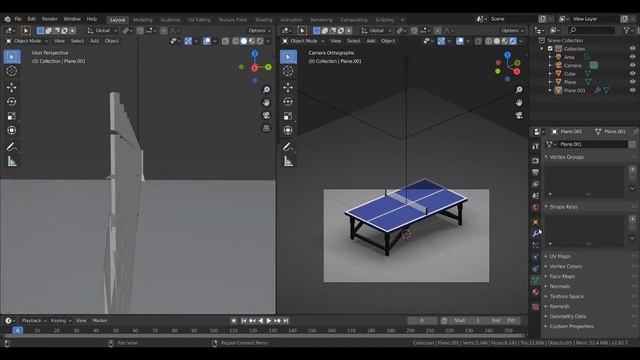The height and width of the screenshot is (360, 640).
Task: Switch to Shading workspace tab
Action: (x=263, y=20)
